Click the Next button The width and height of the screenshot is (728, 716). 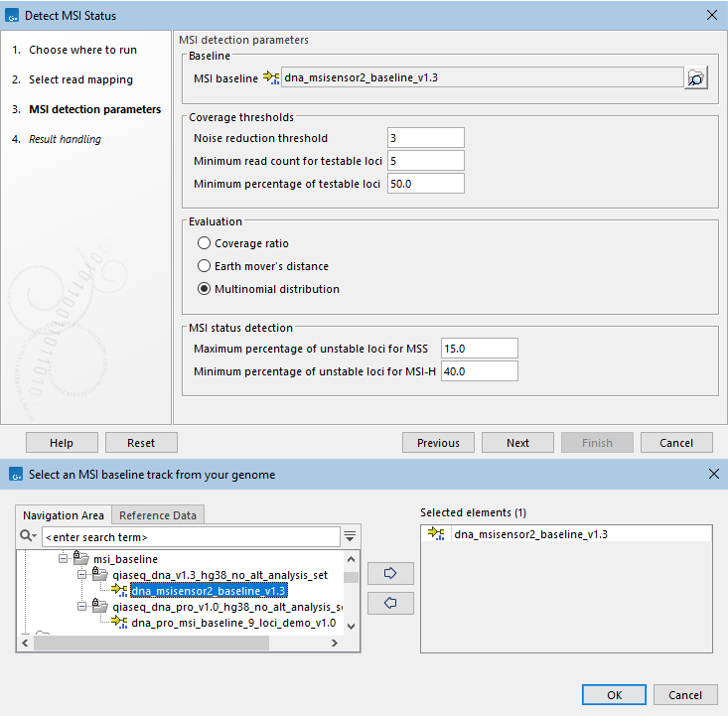pos(517,443)
